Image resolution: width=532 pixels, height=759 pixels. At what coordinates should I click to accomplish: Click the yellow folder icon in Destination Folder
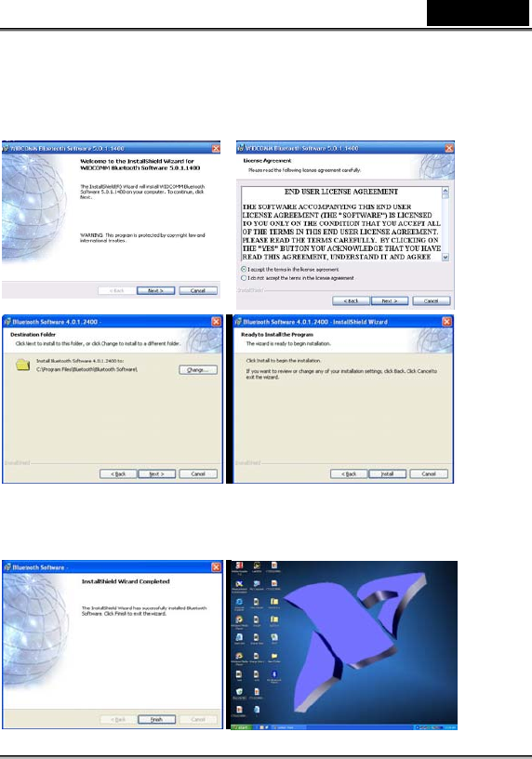click(x=22, y=365)
